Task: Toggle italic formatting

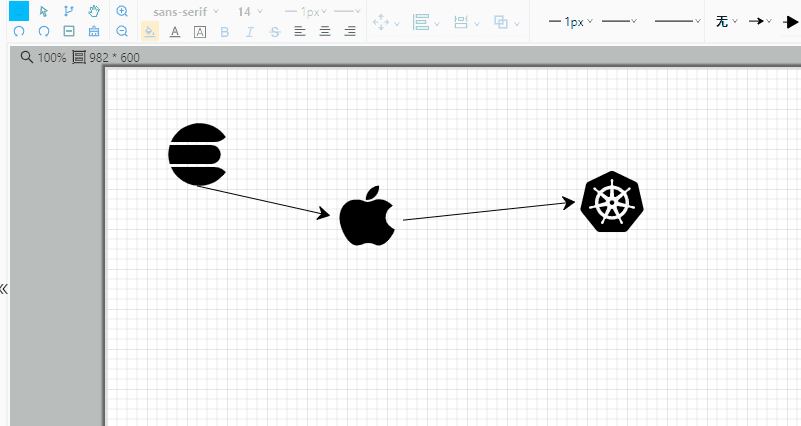Action: pyautogui.click(x=249, y=32)
